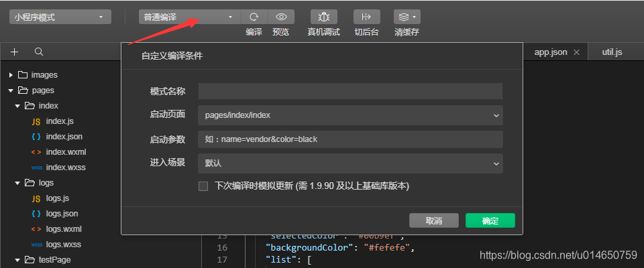The width and height of the screenshot is (644, 268).
Task: Click angle-bracket icon beside logs.wxml
Action: click(36, 229)
